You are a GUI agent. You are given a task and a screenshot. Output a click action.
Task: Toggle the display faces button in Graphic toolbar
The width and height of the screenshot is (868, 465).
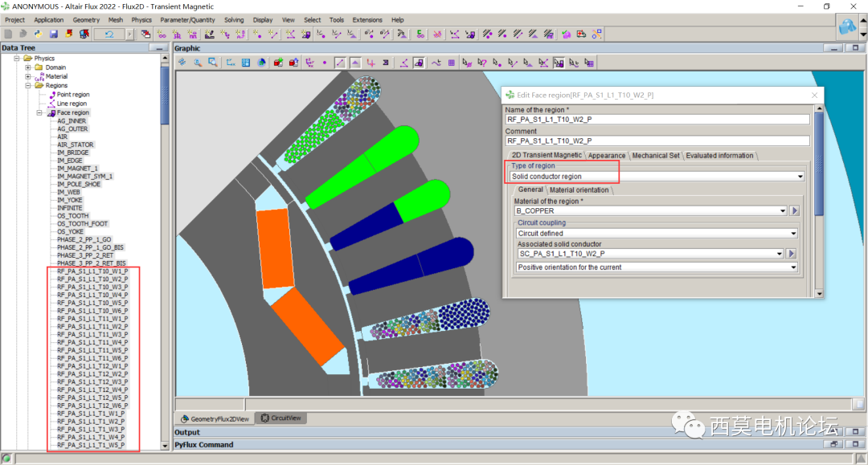point(355,63)
